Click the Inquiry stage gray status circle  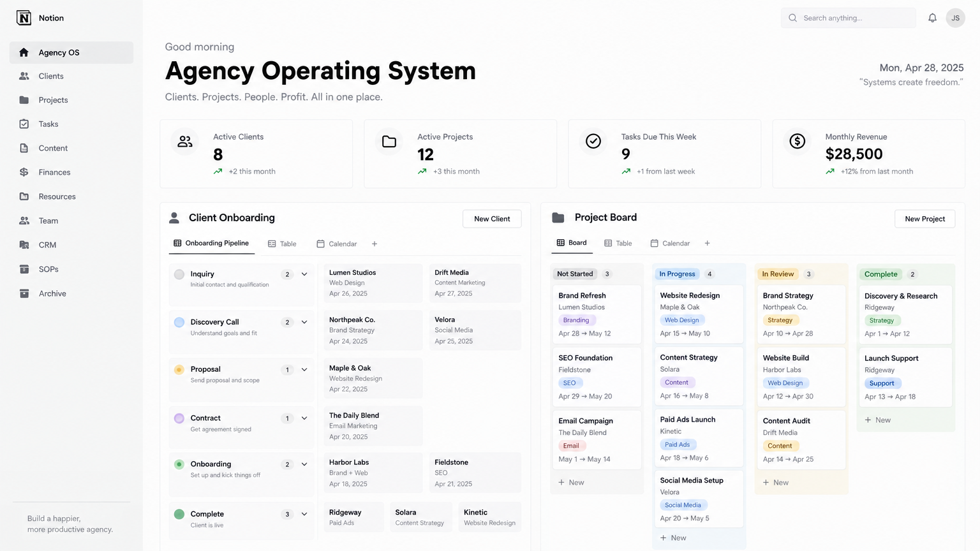tap(179, 274)
